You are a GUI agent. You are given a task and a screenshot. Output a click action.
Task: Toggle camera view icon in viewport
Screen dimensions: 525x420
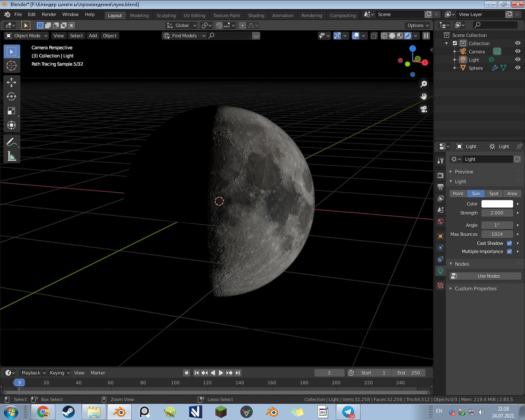tap(424, 109)
